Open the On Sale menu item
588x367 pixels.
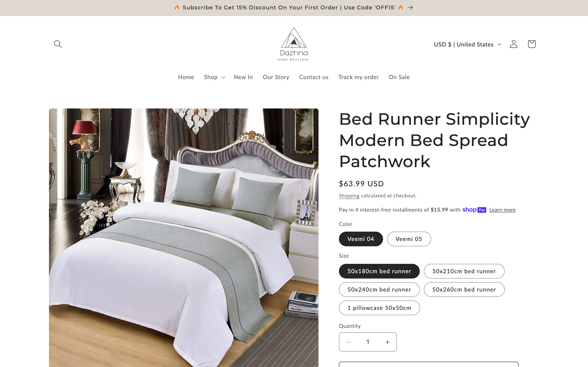[x=399, y=77]
